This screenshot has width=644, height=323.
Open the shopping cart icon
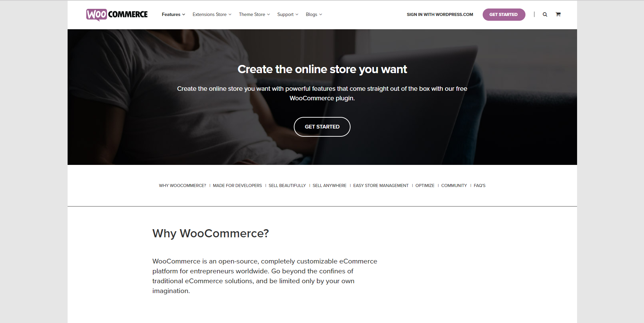[558, 14]
